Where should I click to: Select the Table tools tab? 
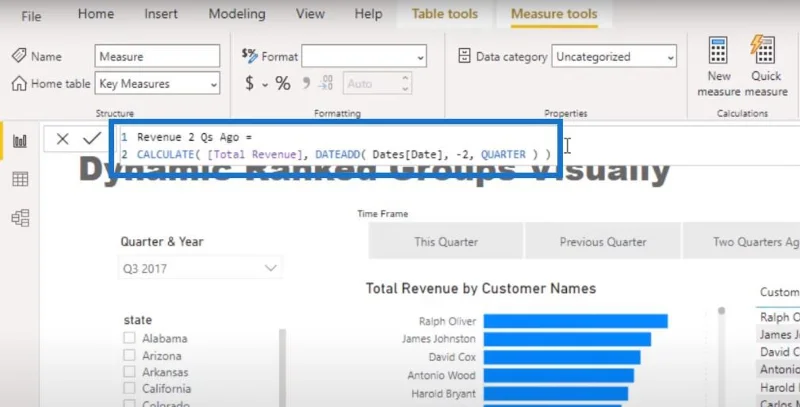coord(444,14)
